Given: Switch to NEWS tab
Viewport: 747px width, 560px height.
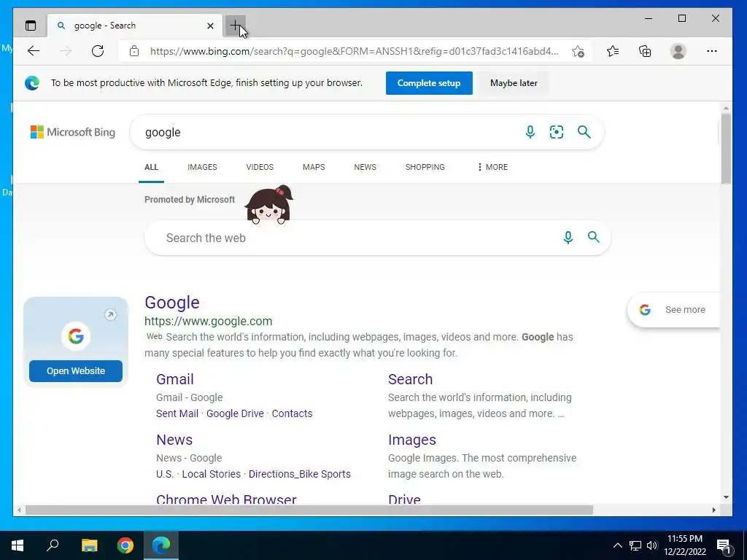Looking at the screenshot, I should pos(365,167).
